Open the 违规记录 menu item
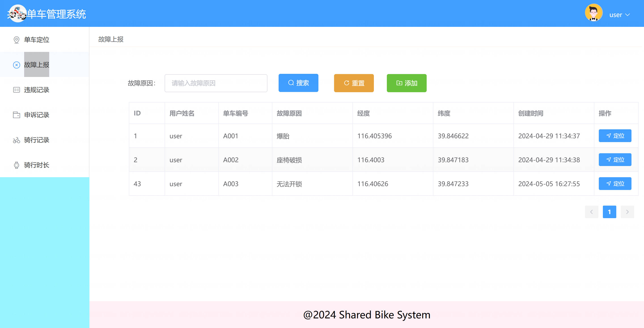This screenshot has width=644, height=328. tap(36, 90)
